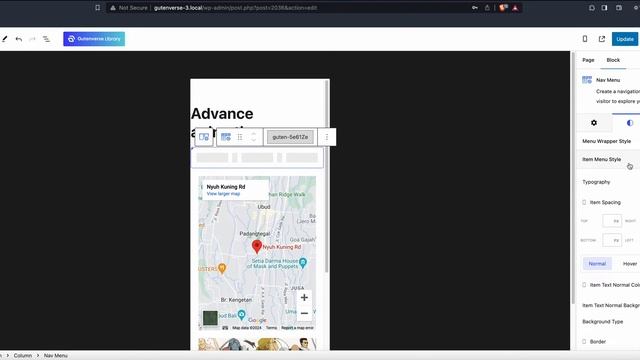Click the mobile device preview icon
Screen dimensions: 640x360
(x=585, y=39)
